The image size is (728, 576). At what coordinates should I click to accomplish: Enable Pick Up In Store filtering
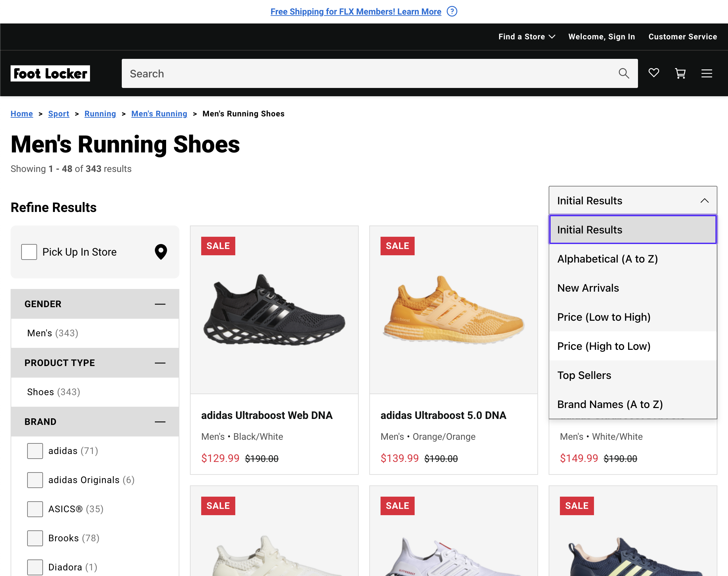click(29, 252)
